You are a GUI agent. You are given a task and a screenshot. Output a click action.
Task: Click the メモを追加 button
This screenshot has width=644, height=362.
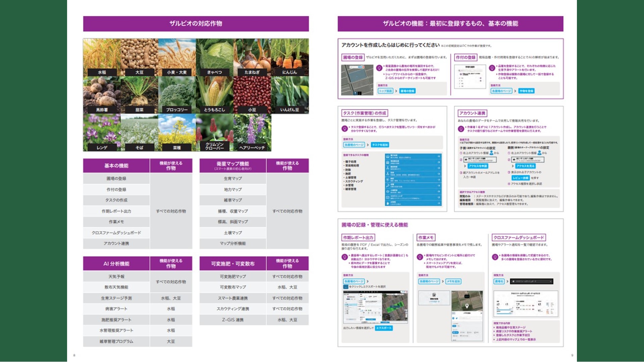pyautogui.click(x=453, y=281)
